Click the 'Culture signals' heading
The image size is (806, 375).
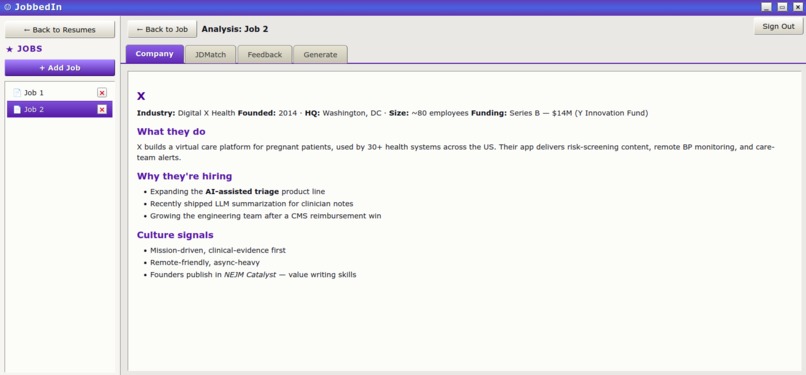(175, 235)
